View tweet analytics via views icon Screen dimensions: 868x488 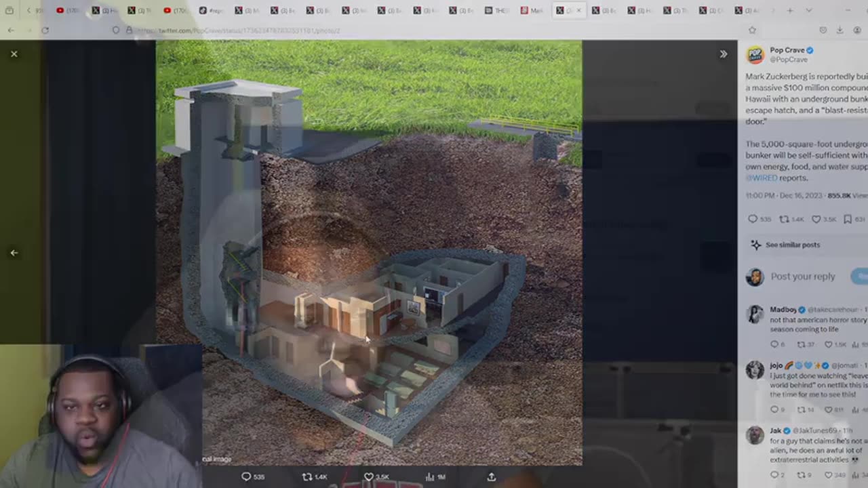coord(430,476)
